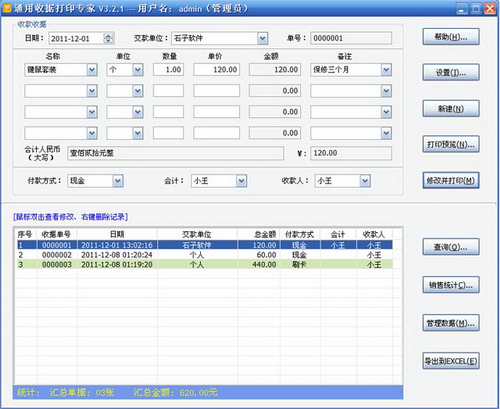The image size is (500, 409).
Task: Select record 0000003 in list
Action: 205,265
